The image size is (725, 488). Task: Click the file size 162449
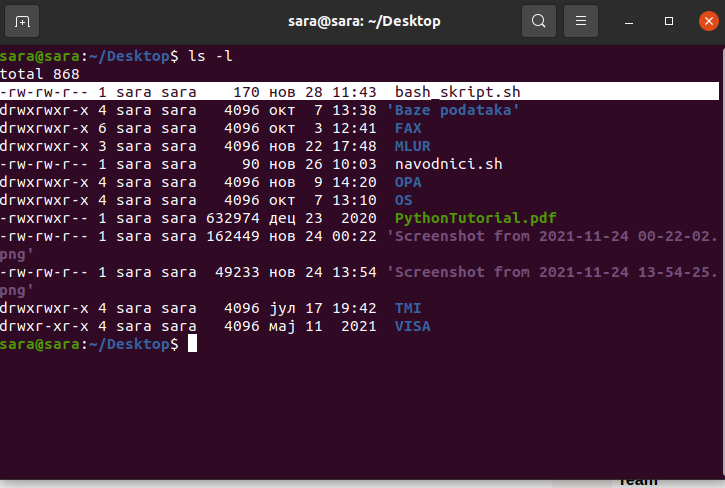[x=233, y=236]
